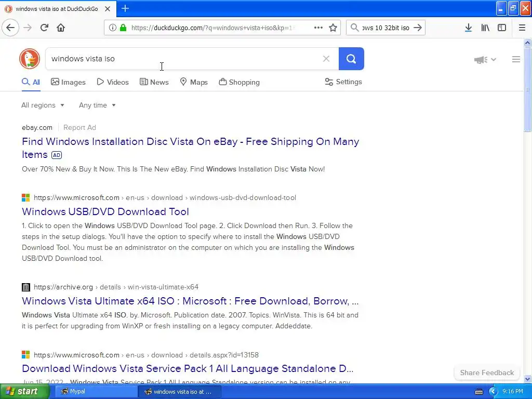Open the library bookmarks icon
Screen dimensions: 532x399
tap(485, 28)
